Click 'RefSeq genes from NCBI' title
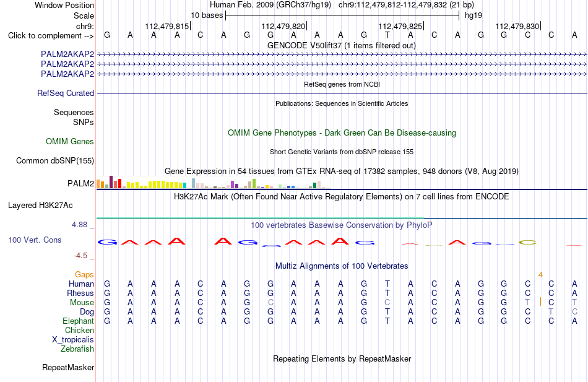This screenshot has width=588, height=382. tap(342, 84)
